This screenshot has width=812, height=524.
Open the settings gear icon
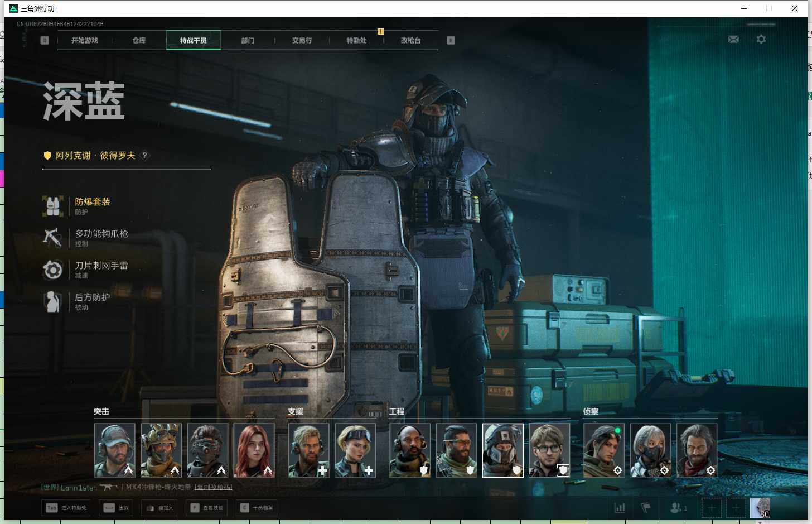pos(761,39)
